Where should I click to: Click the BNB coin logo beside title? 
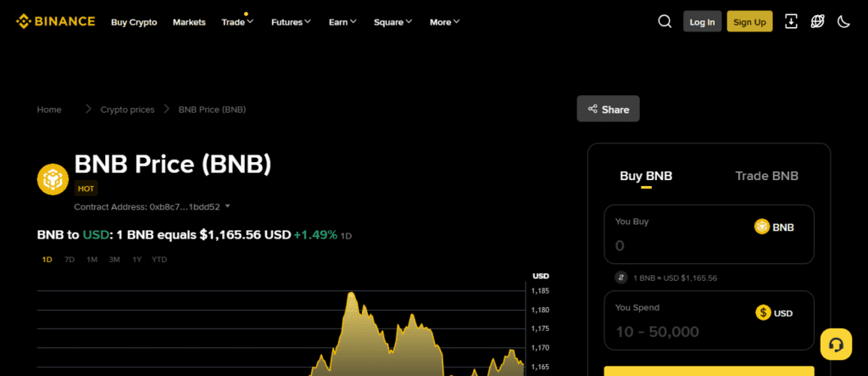pyautogui.click(x=53, y=179)
